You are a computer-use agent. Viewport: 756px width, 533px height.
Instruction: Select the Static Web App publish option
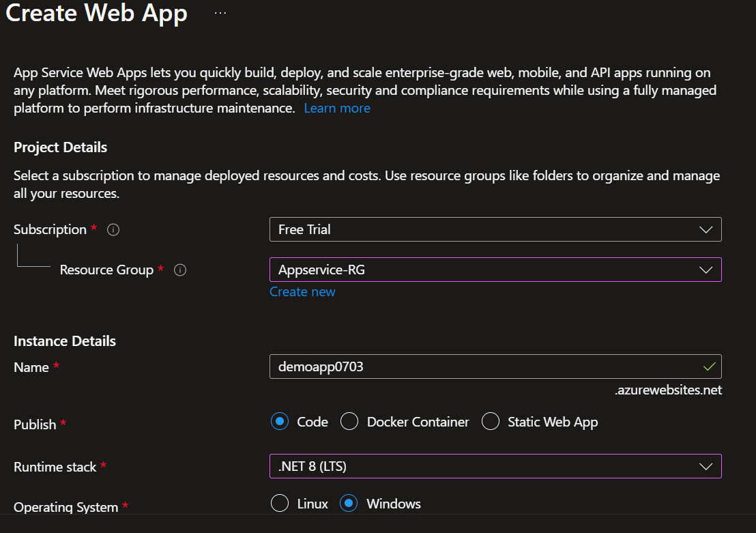(x=491, y=422)
